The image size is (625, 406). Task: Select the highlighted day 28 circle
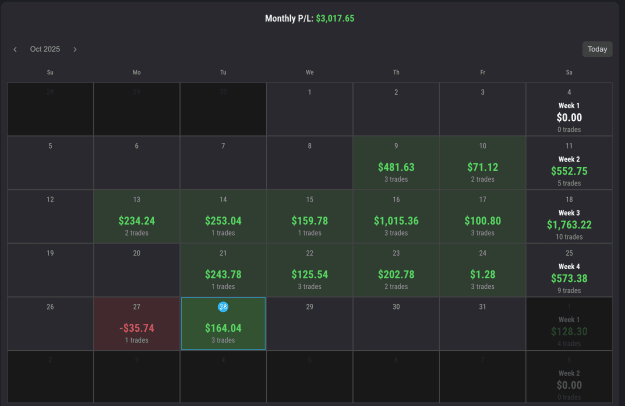pos(223,307)
